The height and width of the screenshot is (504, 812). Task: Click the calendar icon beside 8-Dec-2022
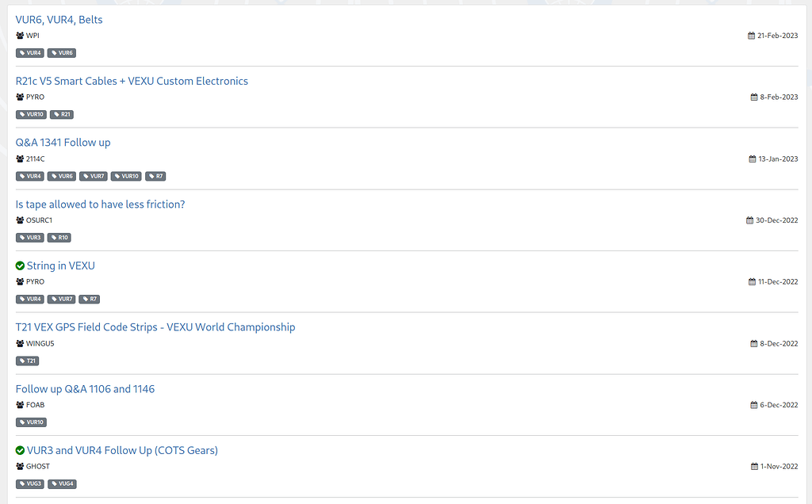754,344
